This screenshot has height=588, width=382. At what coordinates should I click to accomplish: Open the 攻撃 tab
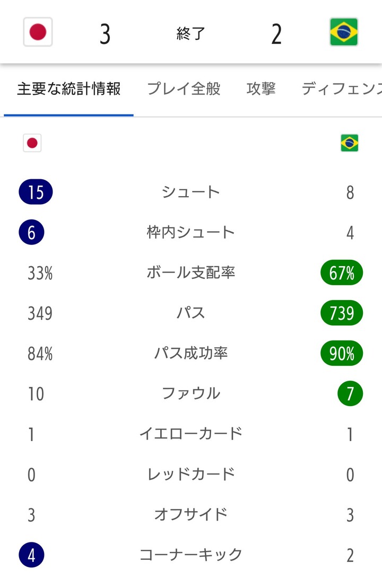click(261, 89)
